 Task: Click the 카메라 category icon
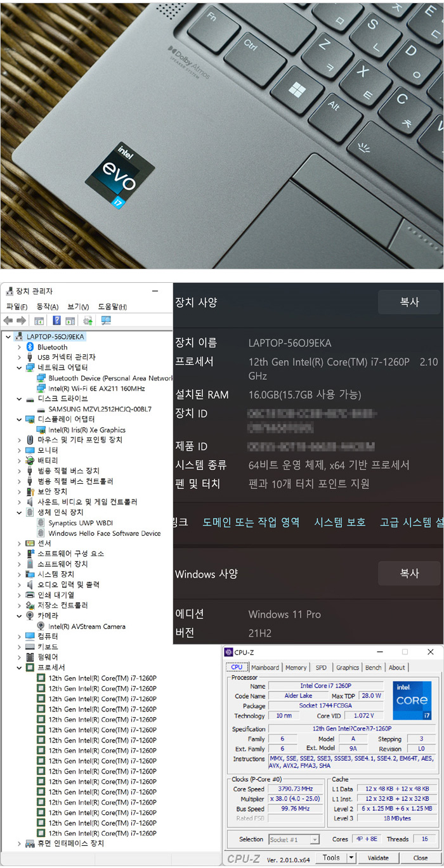tap(30, 616)
